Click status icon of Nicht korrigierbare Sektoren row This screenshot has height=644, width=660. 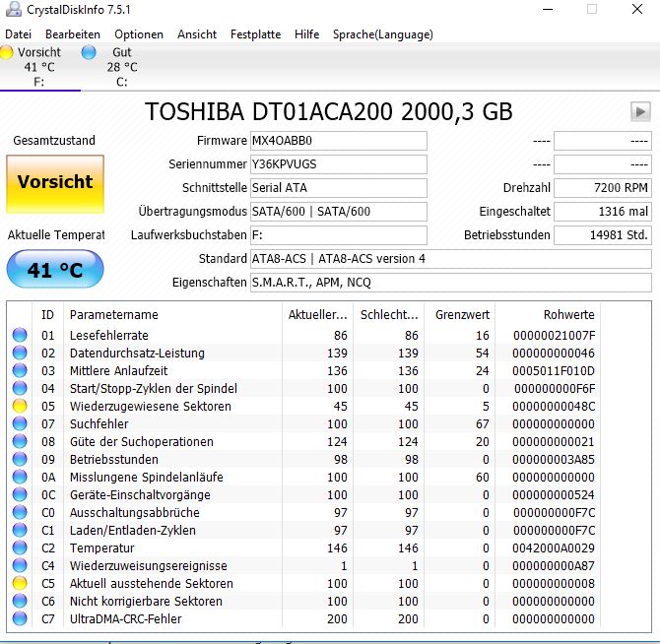(x=20, y=601)
